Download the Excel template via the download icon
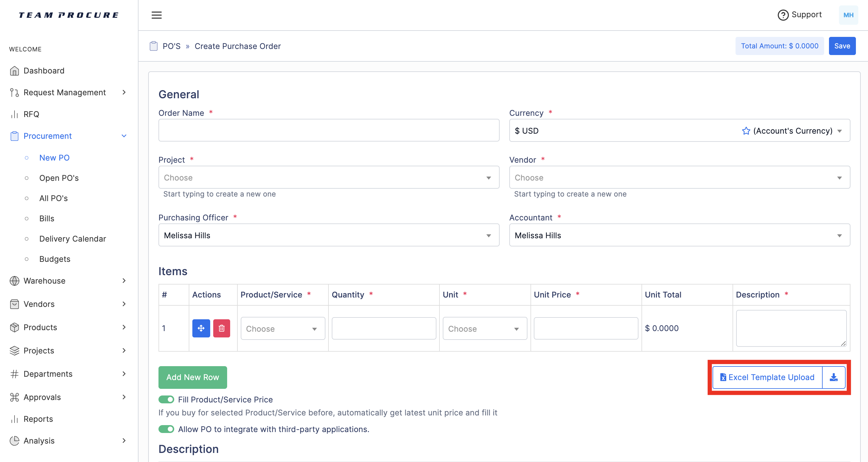 tap(834, 377)
